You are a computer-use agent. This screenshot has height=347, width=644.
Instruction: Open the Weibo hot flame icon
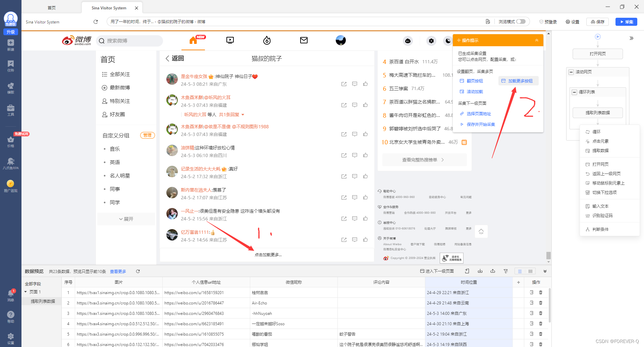[267, 41]
